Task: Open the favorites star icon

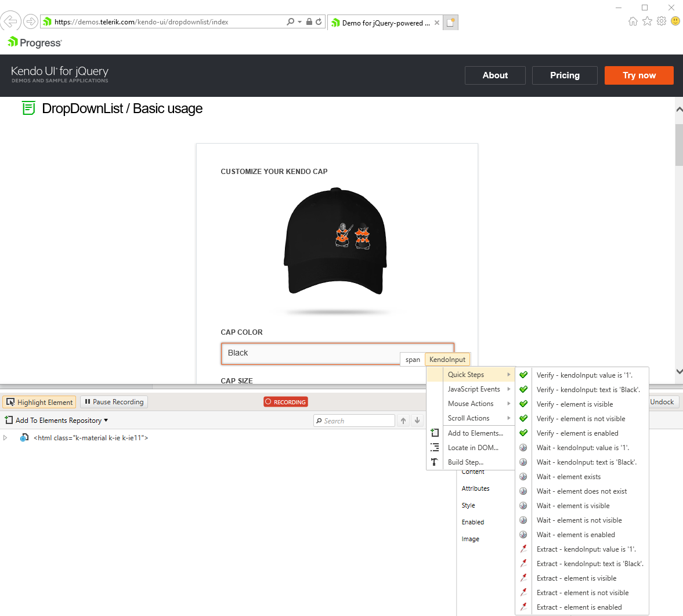Action: point(647,21)
